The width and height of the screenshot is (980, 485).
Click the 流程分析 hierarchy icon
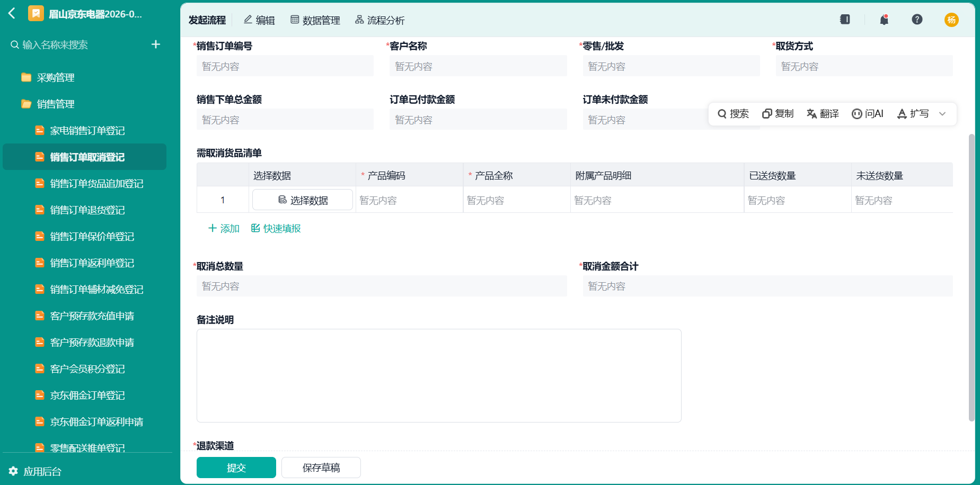(x=359, y=20)
